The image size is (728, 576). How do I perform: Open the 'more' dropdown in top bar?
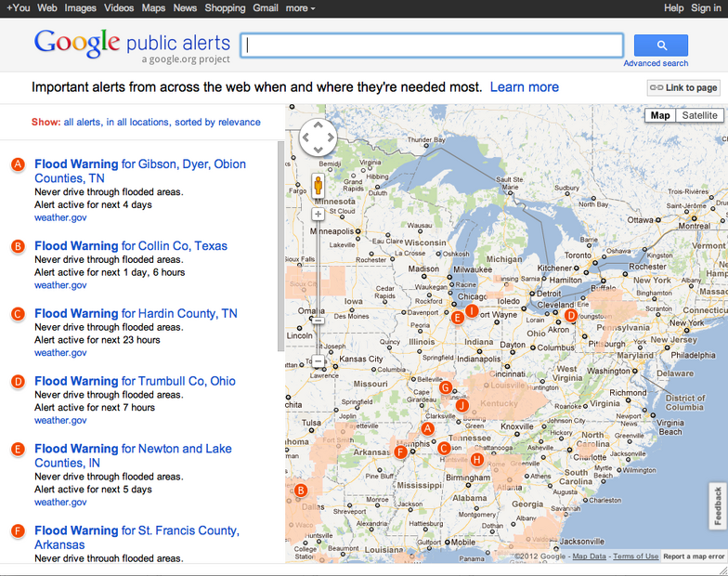click(x=300, y=7)
